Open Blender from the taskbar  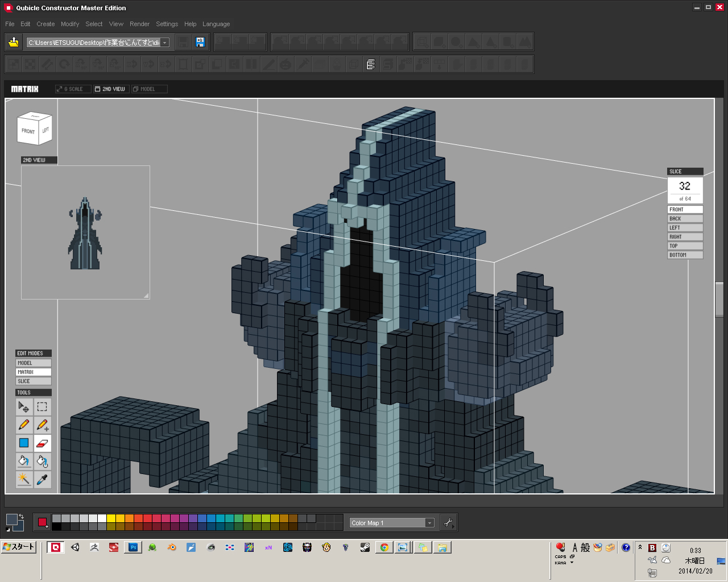172,547
